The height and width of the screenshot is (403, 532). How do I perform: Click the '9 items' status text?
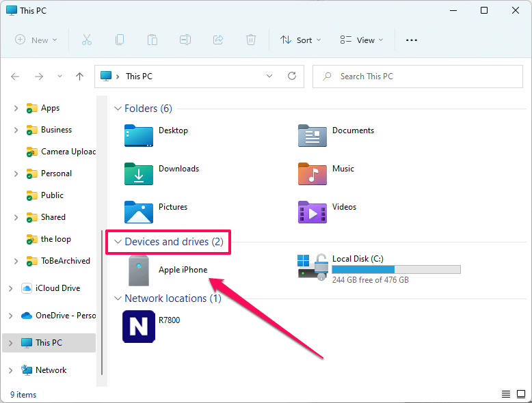pos(23,395)
